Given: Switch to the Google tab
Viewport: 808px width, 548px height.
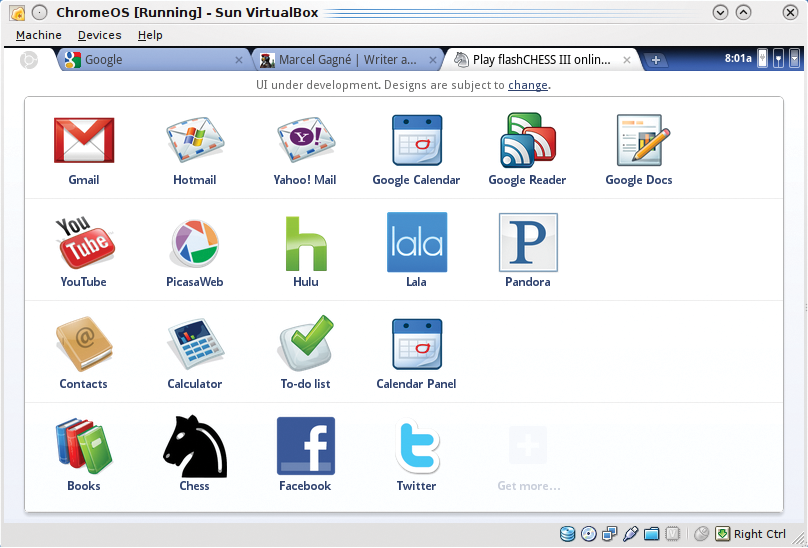Looking at the screenshot, I should (x=153, y=60).
